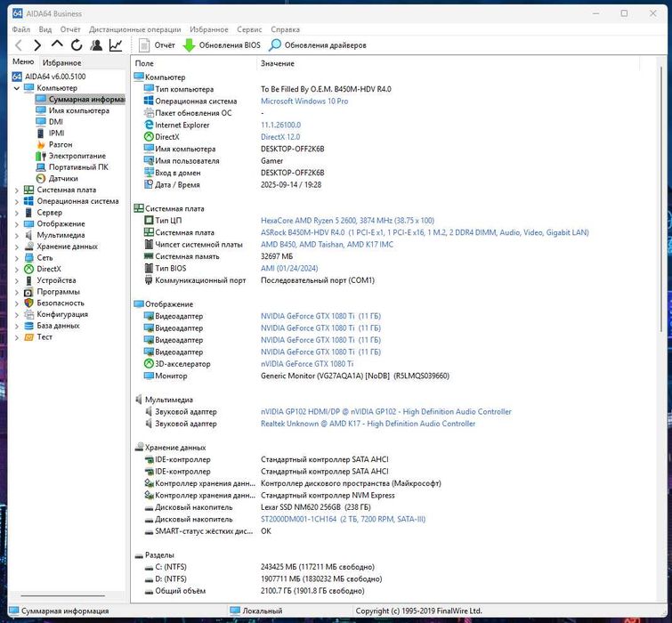Go up one level using up arrow

(57, 44)
